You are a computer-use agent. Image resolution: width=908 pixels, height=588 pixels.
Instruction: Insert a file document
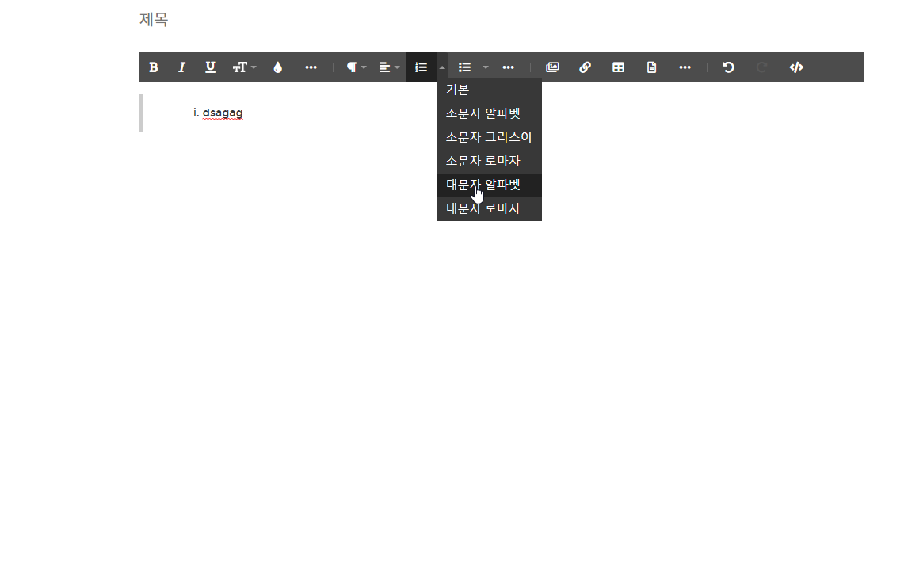click(651, 67)
